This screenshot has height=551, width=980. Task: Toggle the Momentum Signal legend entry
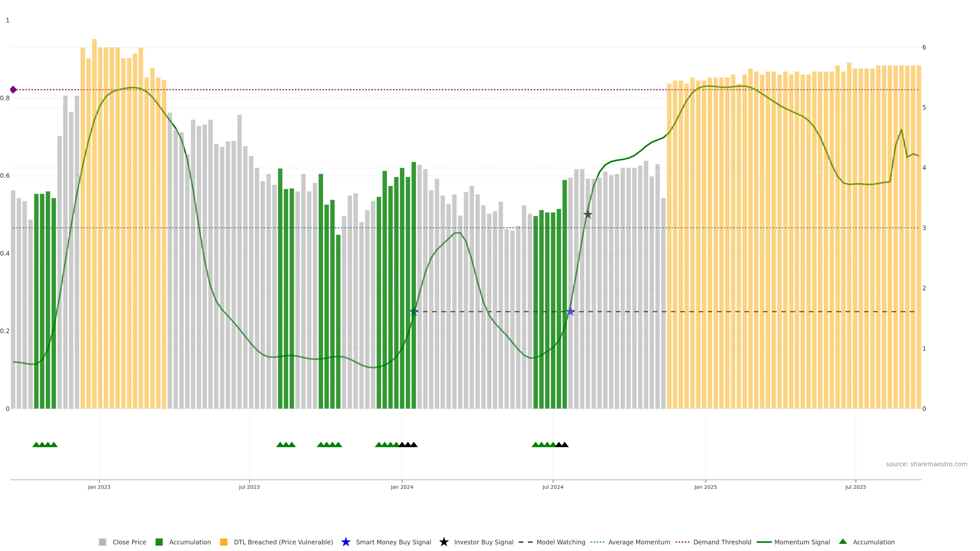point(802,542)
